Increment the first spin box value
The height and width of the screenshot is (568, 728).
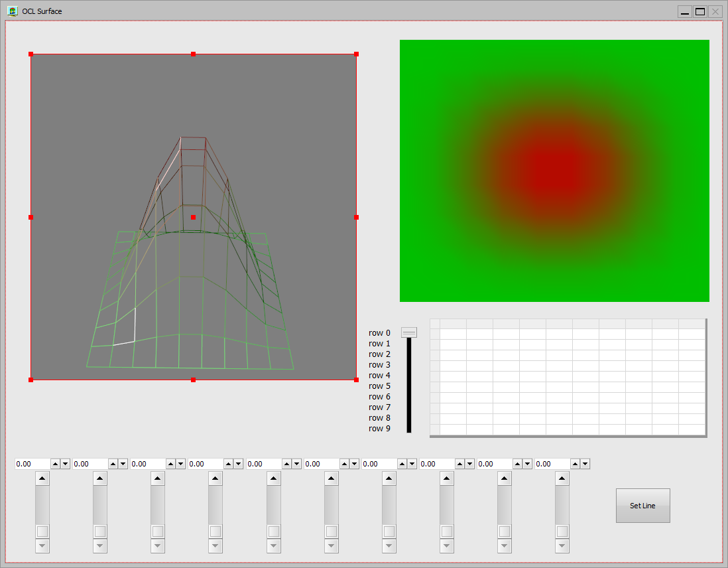[x=56, y=464]
